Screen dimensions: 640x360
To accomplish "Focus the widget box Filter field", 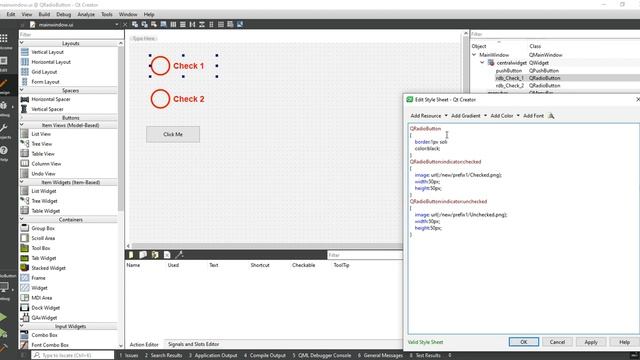I will click(71, 35).
